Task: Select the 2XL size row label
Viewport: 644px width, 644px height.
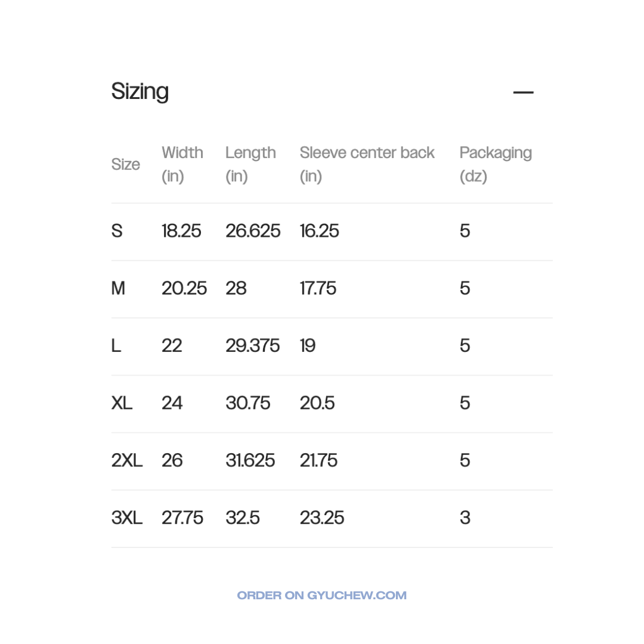Action: coord(127,460)
